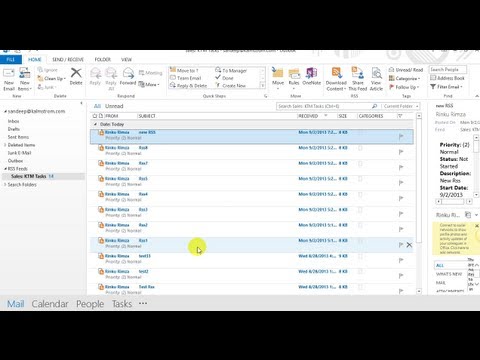480x360 pixels.
Task: Click the Reply icon
Action: point(95,73)
